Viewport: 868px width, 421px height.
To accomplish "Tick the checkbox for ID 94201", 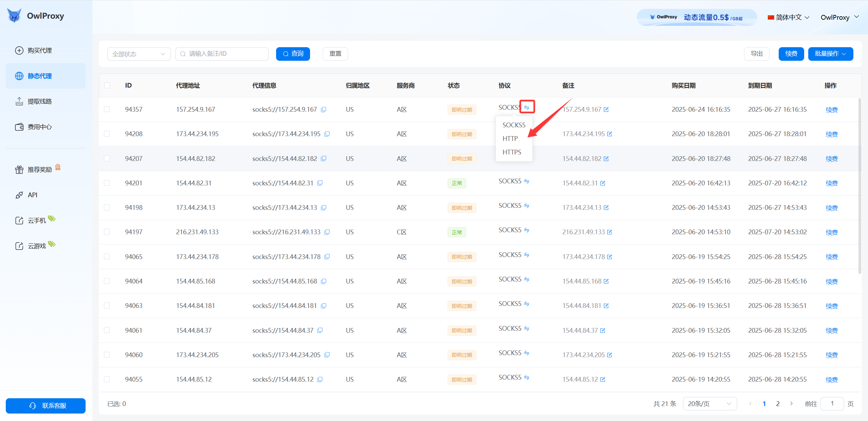I will [x=107, y=183].
